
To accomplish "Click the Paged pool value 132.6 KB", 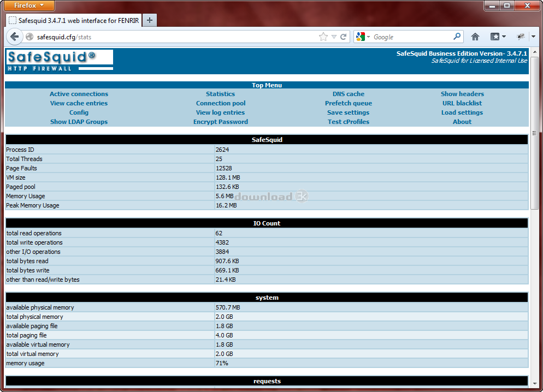I will pos(227,187).
